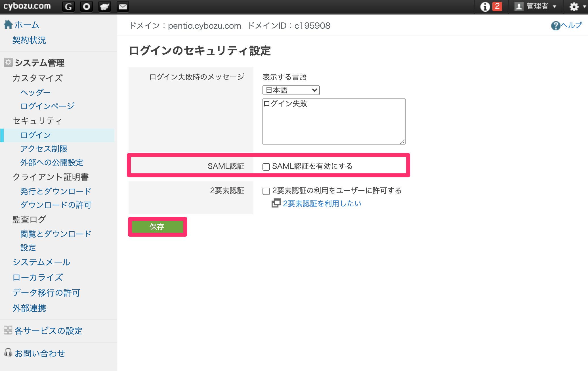Click the 監査ログ section label

(29, 219)
